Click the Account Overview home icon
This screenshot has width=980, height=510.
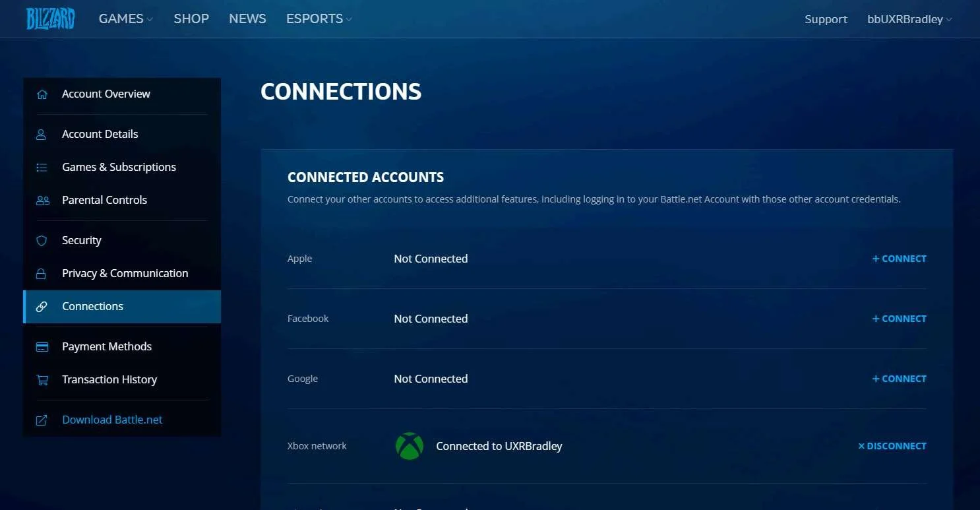click(42, 94)
